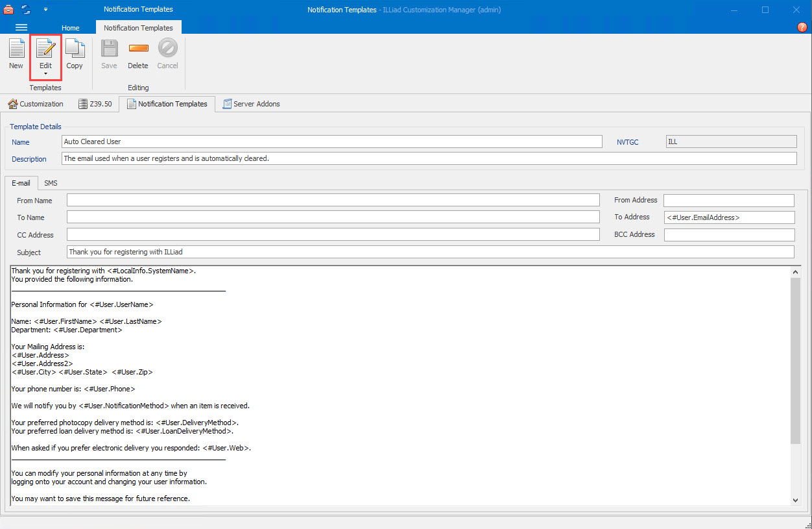Open the quick access toolbar dropdown arrow

(x=45, y=10)
